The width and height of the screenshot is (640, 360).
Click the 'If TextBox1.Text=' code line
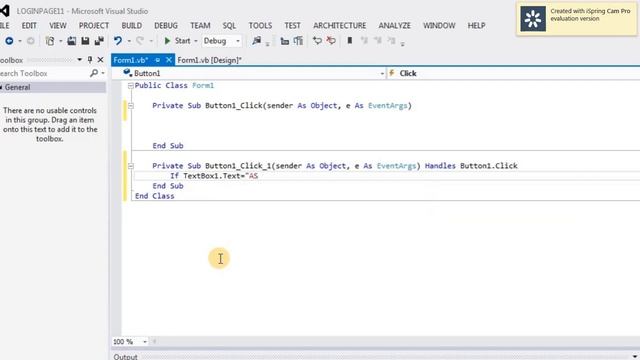pyautogui.click(x=214, y=176)
